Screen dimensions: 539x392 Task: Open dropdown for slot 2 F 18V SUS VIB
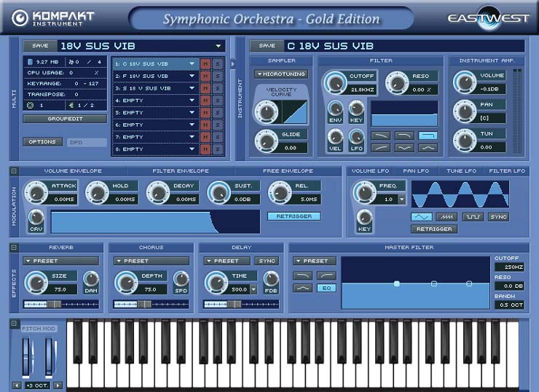[192, 76]
